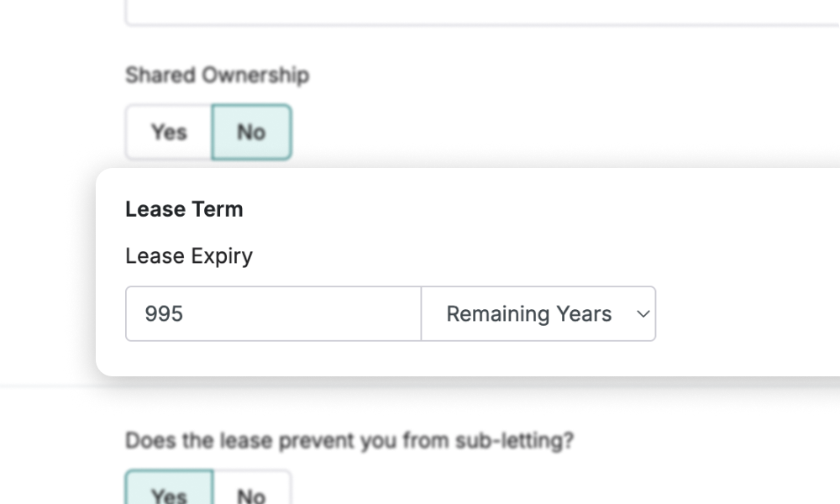Click the "Lease Expiry" label
Image resolution: width=840 pixels, height=504 pixels.
pos(188,255)
